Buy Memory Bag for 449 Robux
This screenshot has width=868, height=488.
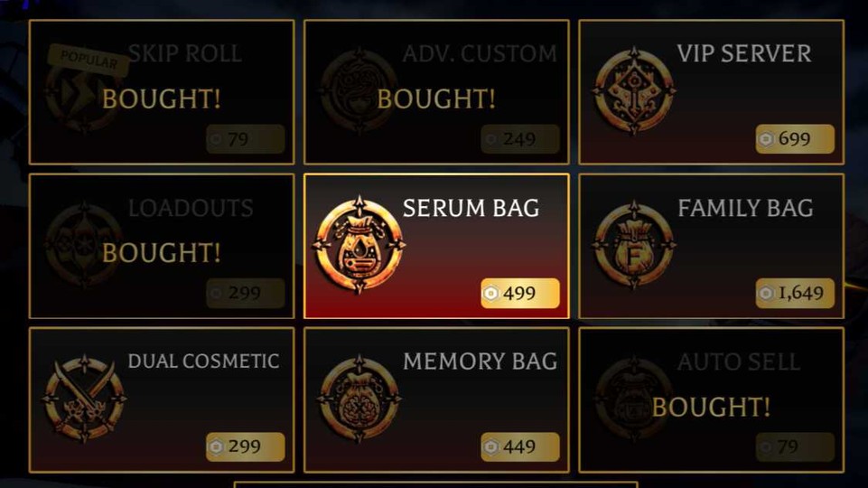pos(519,446)
